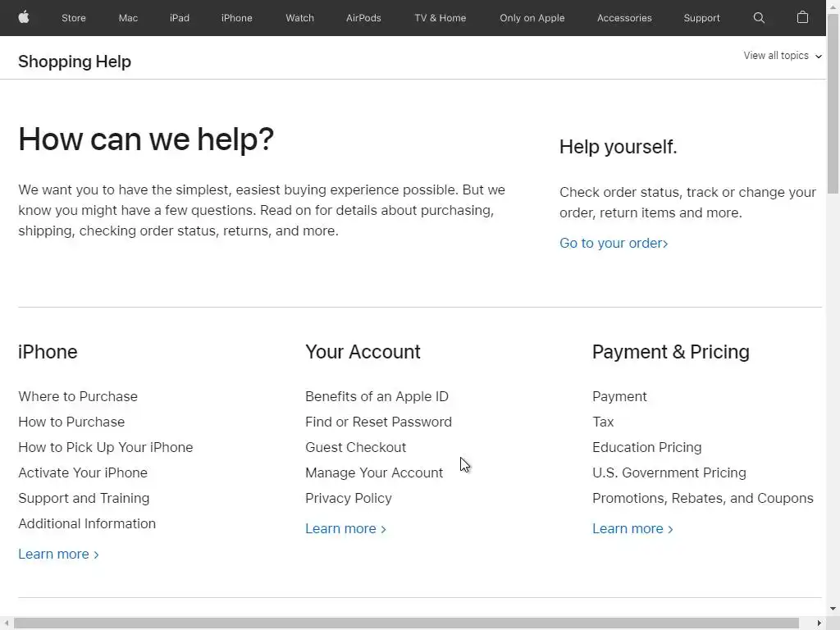
Task: Click the vertical scrollbar thumb
Action: (x=833, y=104)
